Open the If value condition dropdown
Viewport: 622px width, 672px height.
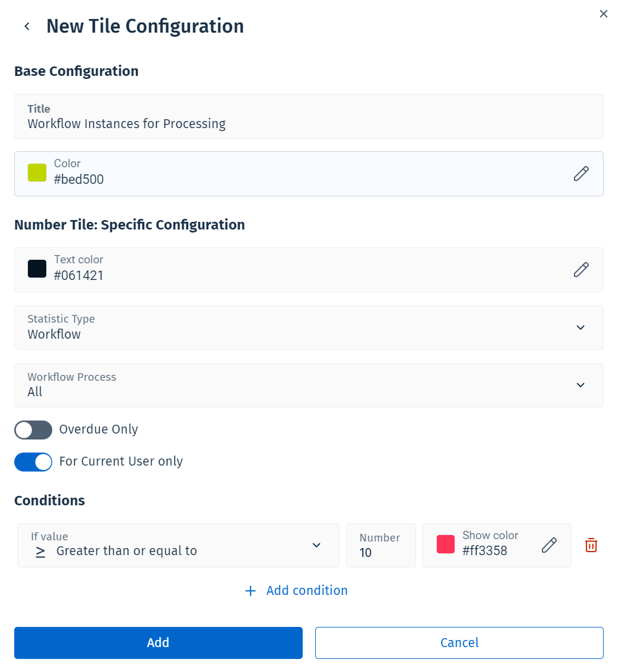[x=316, y=545]
